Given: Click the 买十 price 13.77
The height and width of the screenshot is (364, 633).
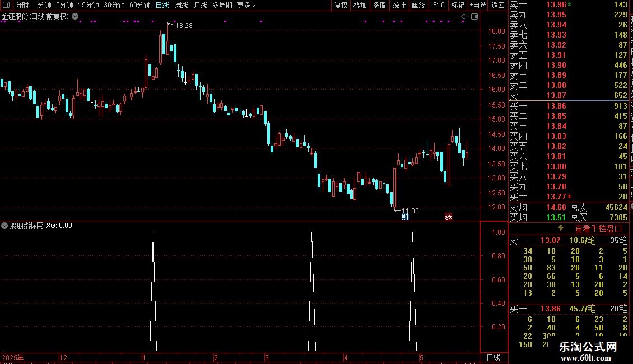Looking at the screenshot, I should (556, 197).
